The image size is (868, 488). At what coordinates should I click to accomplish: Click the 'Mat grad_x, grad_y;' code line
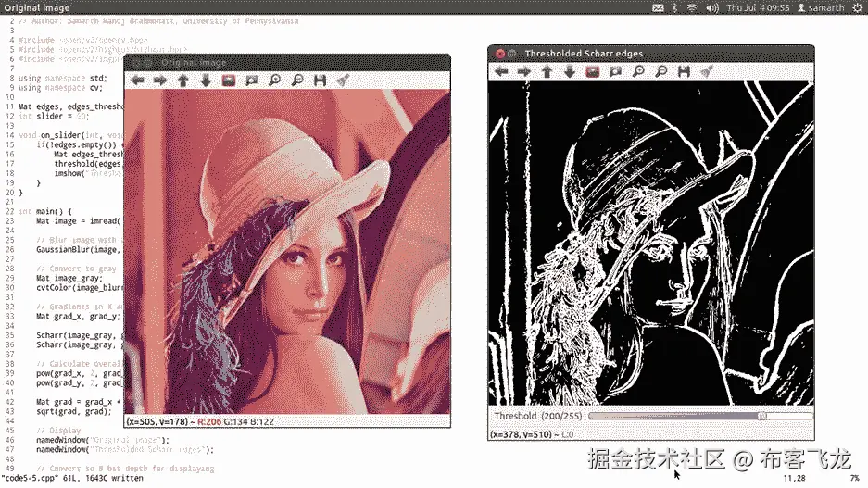point(78,316)
